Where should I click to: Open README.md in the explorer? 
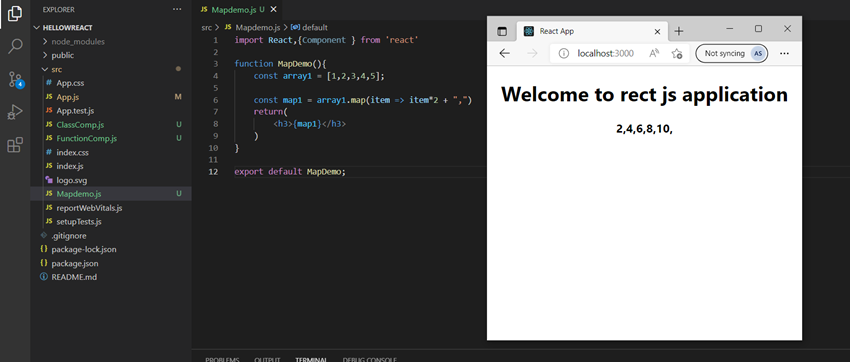[111, 277]
